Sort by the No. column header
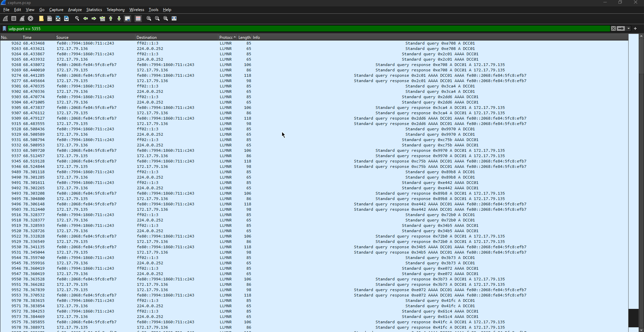 coord(11,38)
